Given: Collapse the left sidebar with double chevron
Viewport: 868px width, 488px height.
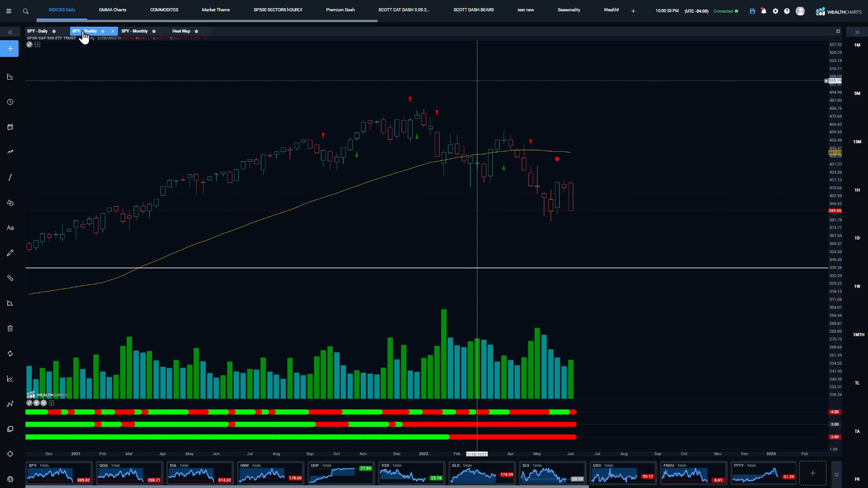Looking at the screenshot, I should [10, 32].
